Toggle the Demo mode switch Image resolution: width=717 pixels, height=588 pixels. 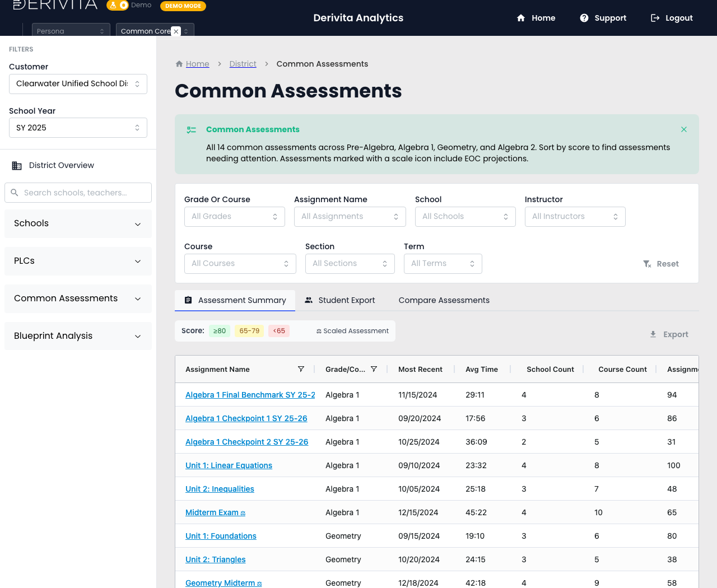(118, 5)
